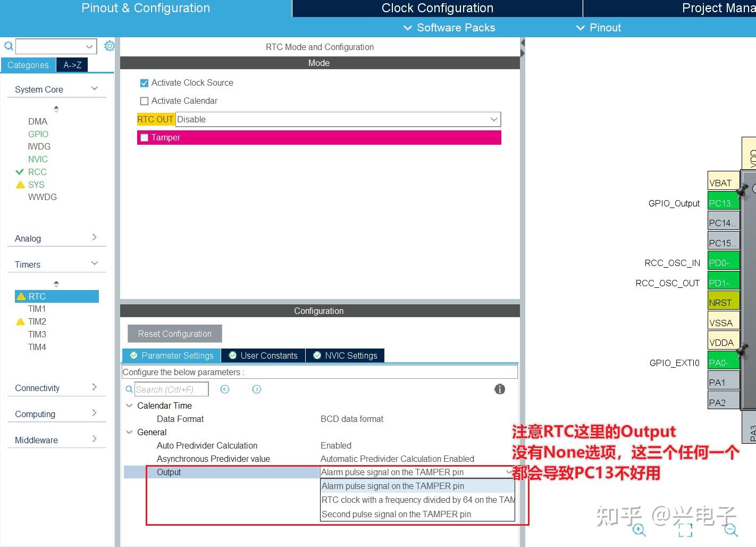
Task: Expand the Computing category
Action: click(x=94, y=413)
